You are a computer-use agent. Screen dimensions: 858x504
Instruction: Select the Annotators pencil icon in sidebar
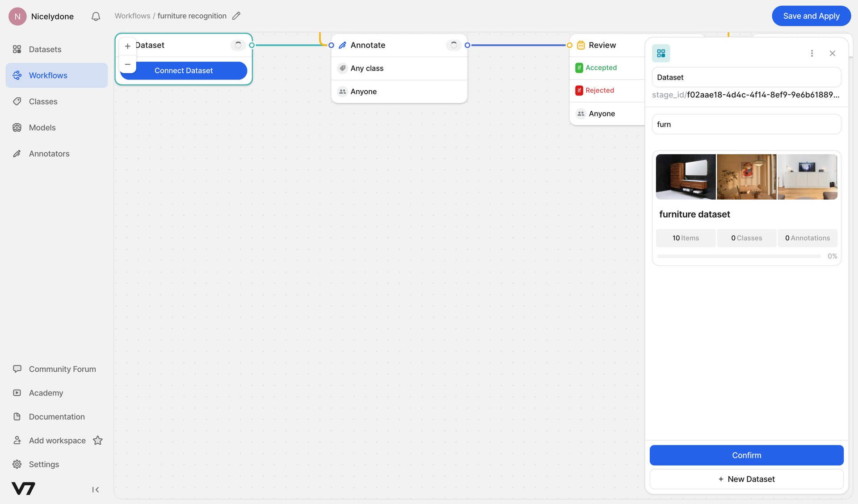[17, 153]
